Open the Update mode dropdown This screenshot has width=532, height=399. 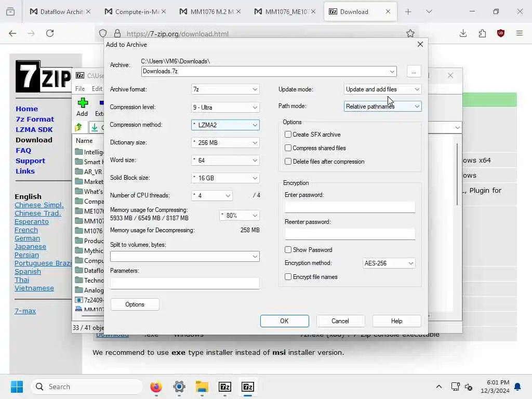click(x=383, y=89)
